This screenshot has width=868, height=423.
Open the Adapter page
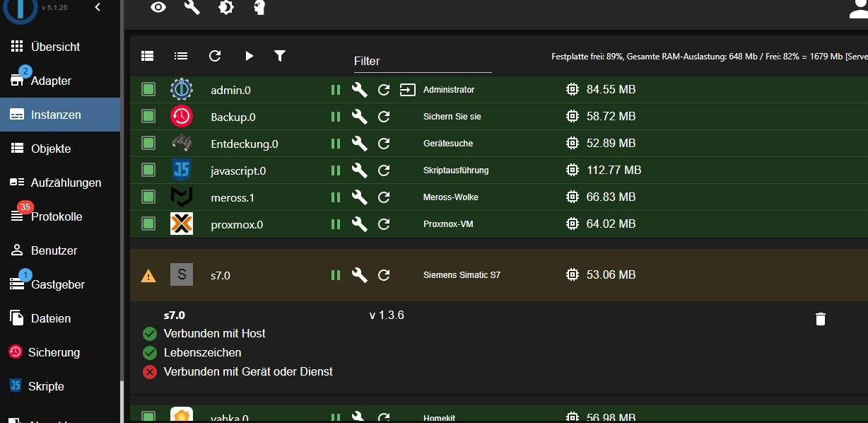click(x=60, y=81)
